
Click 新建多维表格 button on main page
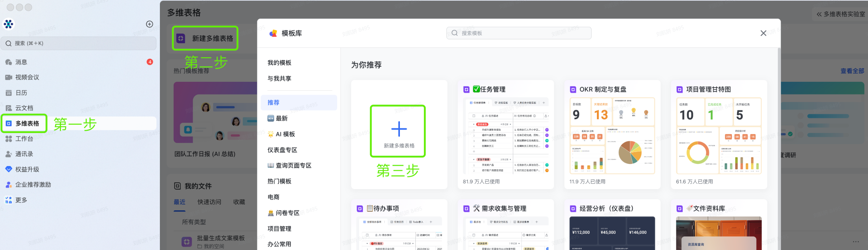(x=205, y=38)
